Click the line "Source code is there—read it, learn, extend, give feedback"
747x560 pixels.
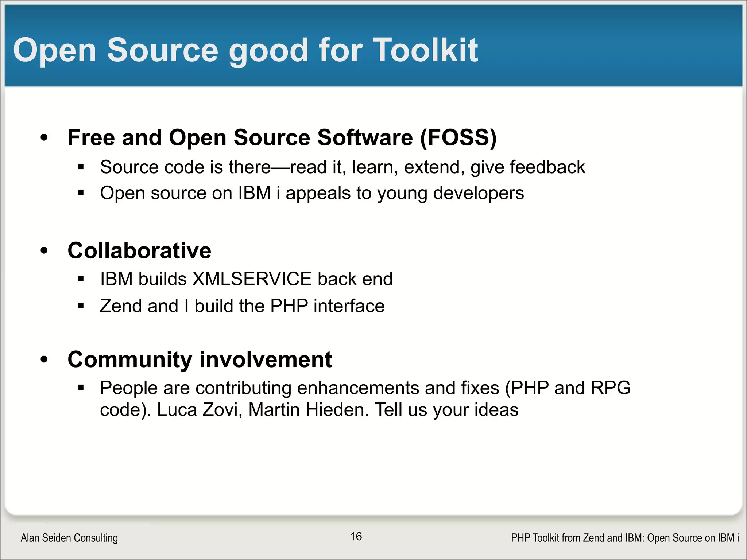(x=342, y=167)
